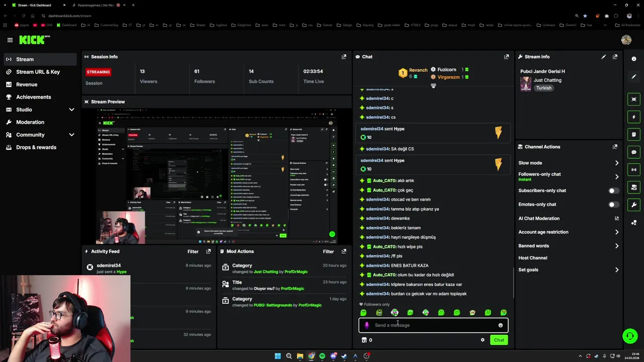Open the emoji picker in message box
This screenshot has height=362, width=644.
tap(500, 325)
